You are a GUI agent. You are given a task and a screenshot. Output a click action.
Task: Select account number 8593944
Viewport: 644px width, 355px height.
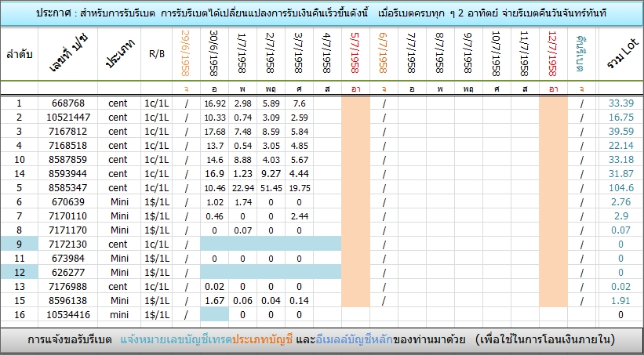(x=68, y=174)
